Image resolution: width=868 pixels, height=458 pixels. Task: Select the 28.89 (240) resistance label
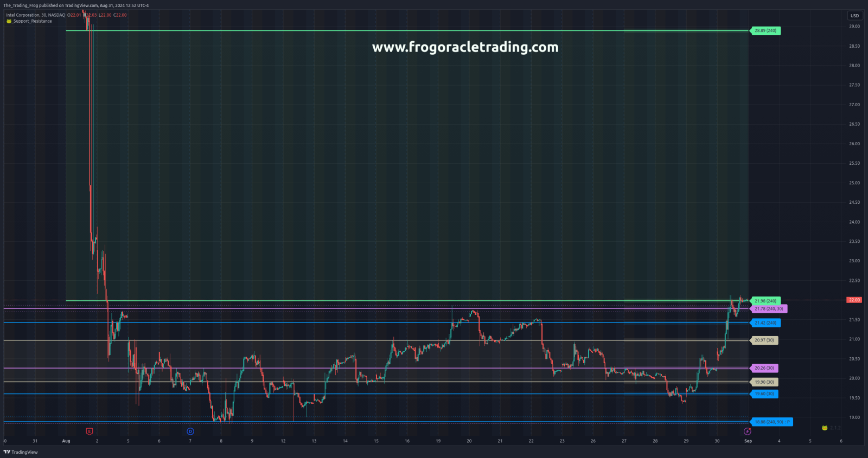(765, 31)
